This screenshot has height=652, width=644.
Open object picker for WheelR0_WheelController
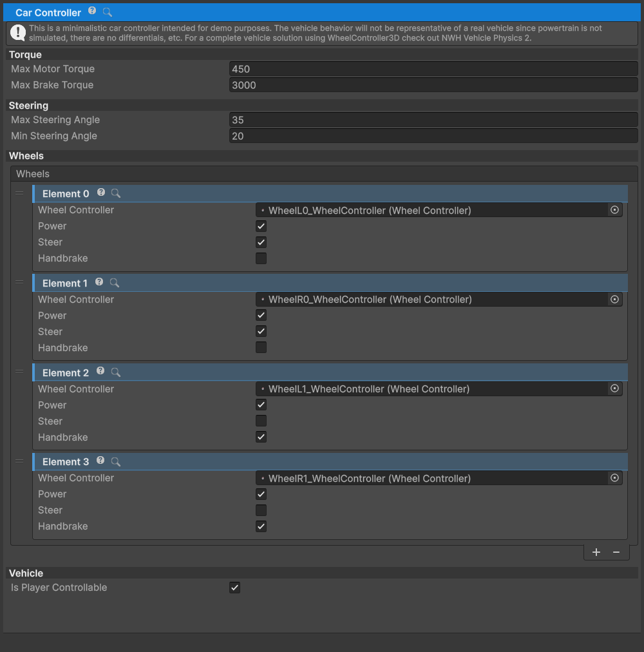click(x=614, y=300)
